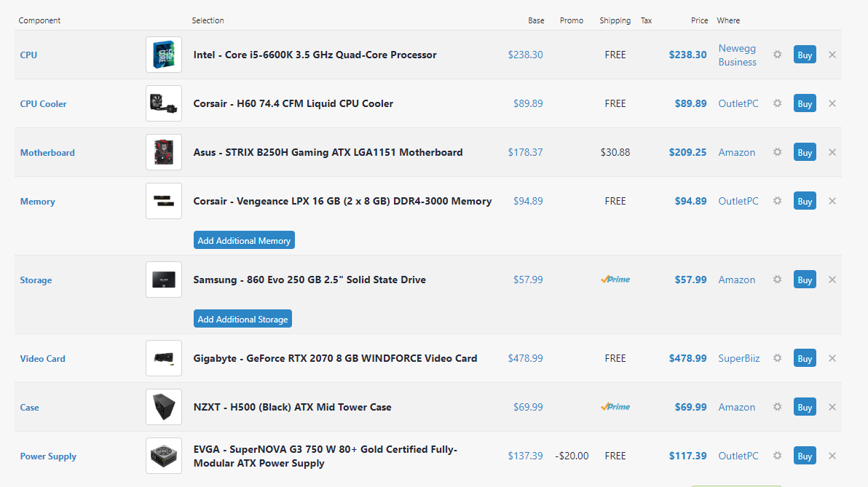Open the Motherboard category link
This screenshot has width=868, height=487.
pyautogui.click(x=47, y=152)
